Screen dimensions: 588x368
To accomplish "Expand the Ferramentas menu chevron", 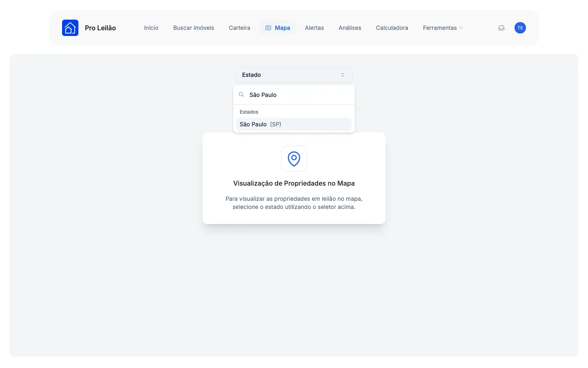I will tap(461, 28).
